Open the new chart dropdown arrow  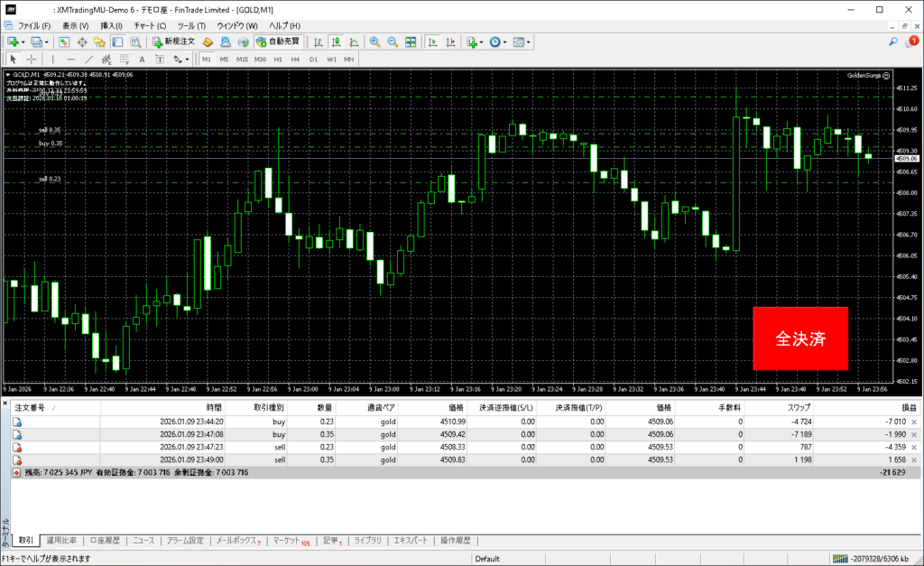click(x=23, y=42)
